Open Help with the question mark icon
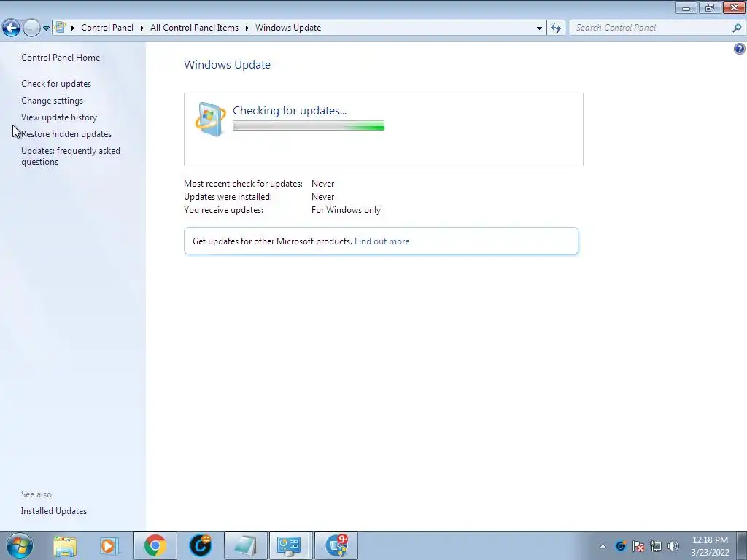 click(x=740, y=49)
